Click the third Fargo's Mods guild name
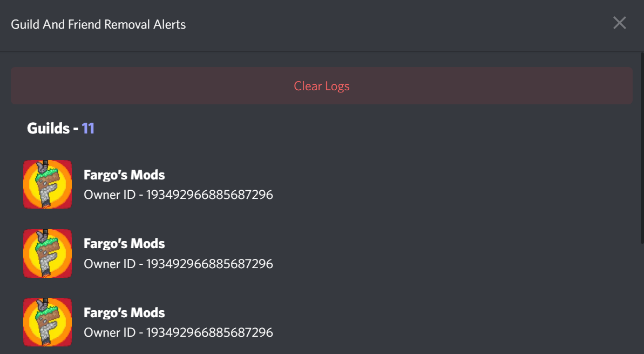644x354 pixels. tap(124, 312)
